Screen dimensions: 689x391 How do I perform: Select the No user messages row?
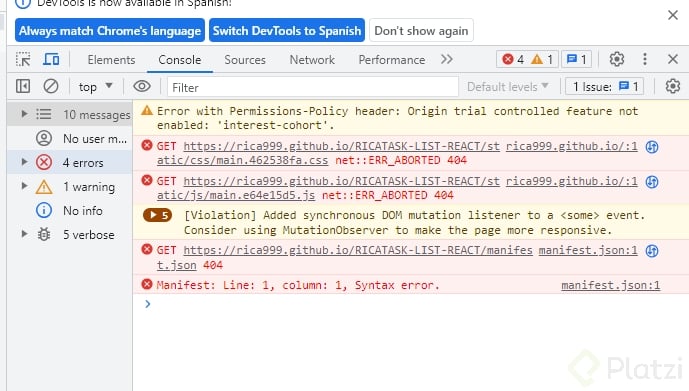[70, 138]
